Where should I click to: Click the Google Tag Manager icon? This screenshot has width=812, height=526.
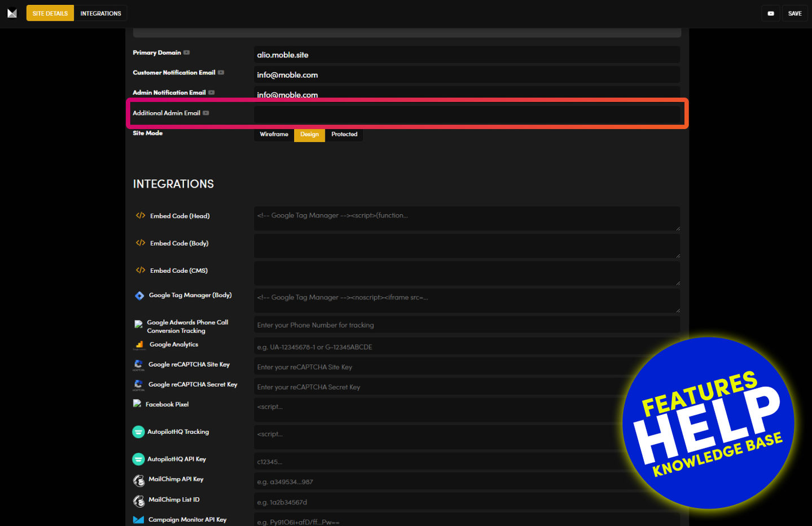point(139,295)
